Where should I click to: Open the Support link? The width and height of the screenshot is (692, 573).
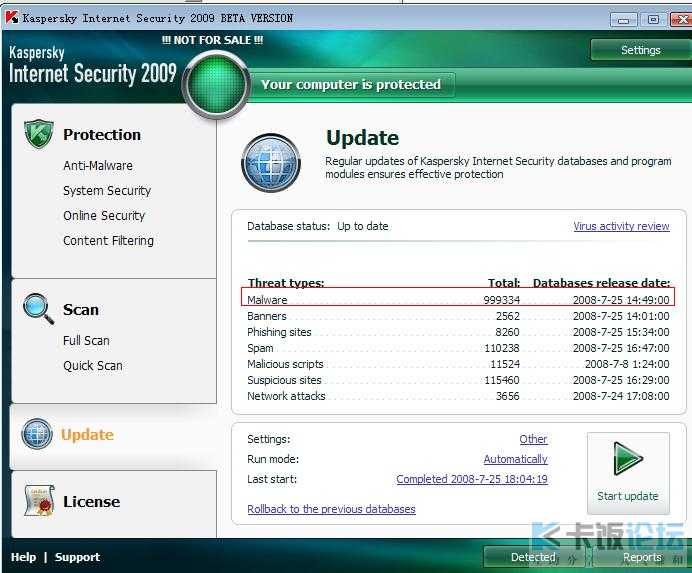coord(77,557)
